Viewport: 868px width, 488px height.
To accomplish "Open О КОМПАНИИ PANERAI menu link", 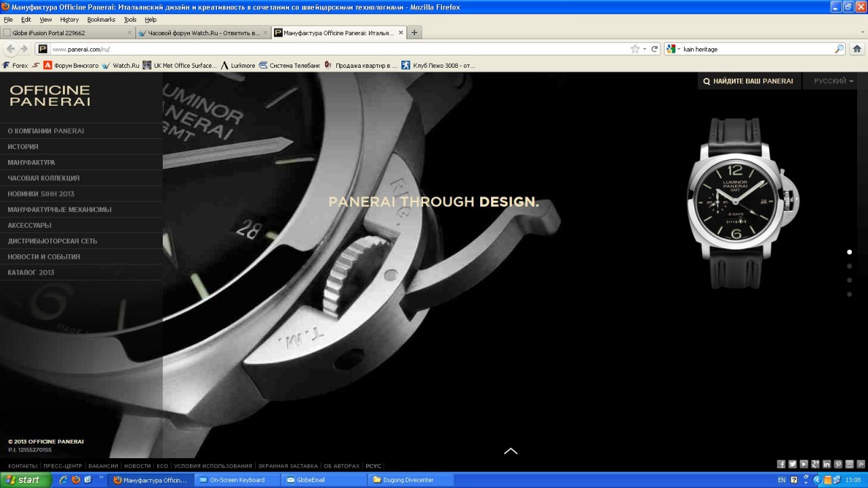I will click(x=46, y=131).
